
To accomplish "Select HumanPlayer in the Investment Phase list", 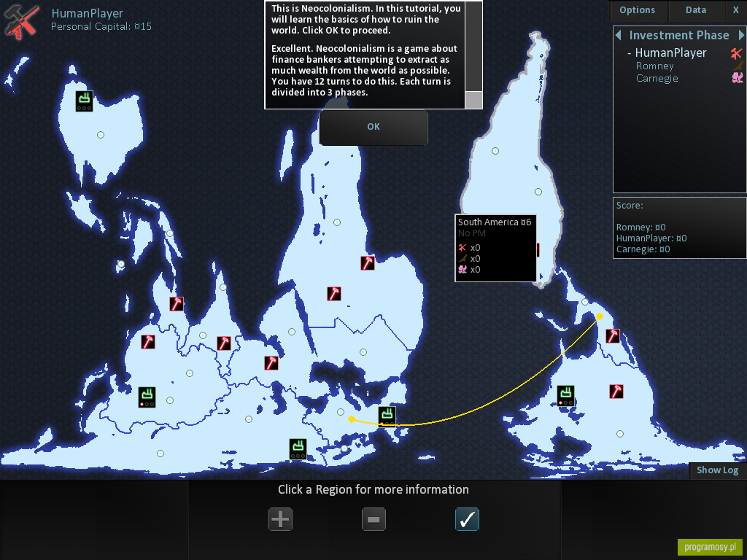I will 670,52.
